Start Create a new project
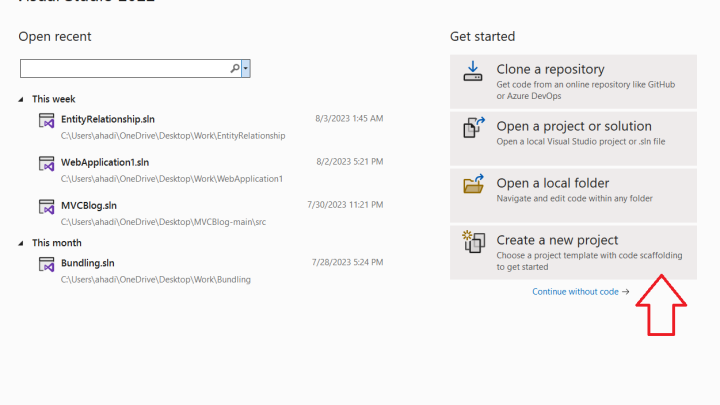Image resolution: width=720 pixels, height=405 pixels. (573, 253)
